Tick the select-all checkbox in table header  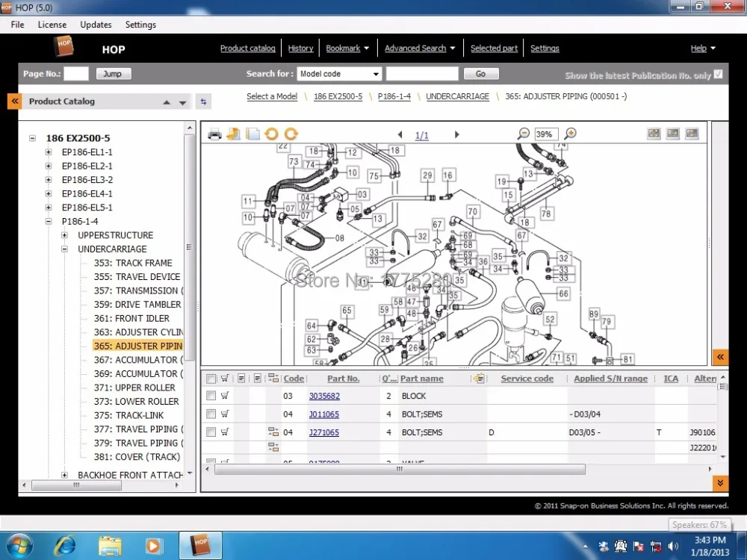pyautogui.click(x=211, y=379)
